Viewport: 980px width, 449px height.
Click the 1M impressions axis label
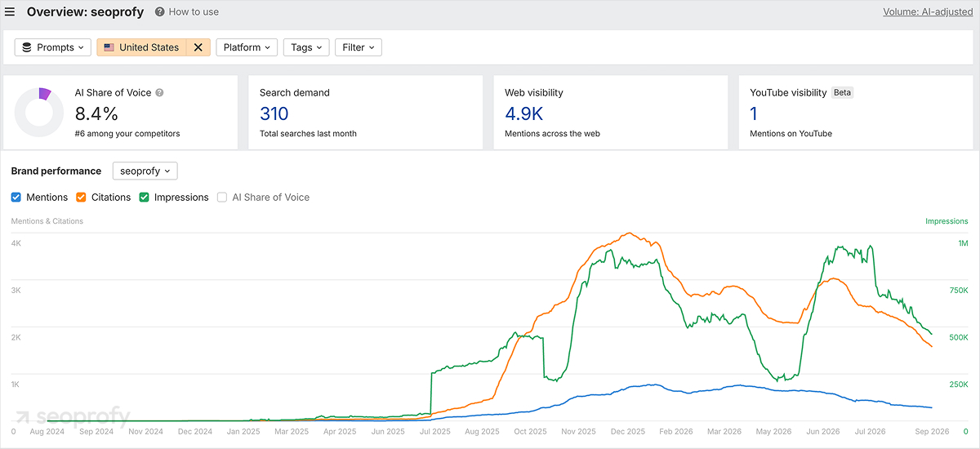pyautogui.click(x=963, y=244)
